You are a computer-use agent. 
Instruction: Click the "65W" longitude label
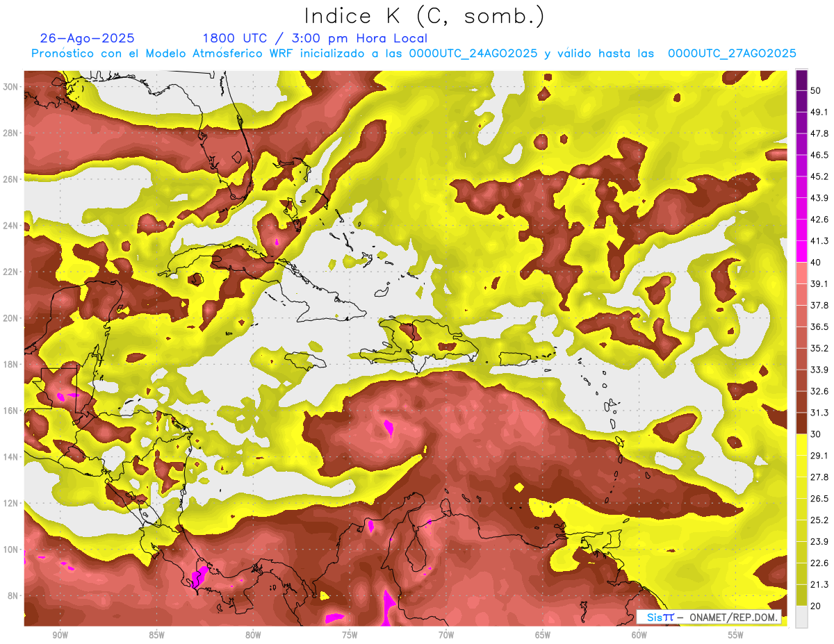click(543, 635)
